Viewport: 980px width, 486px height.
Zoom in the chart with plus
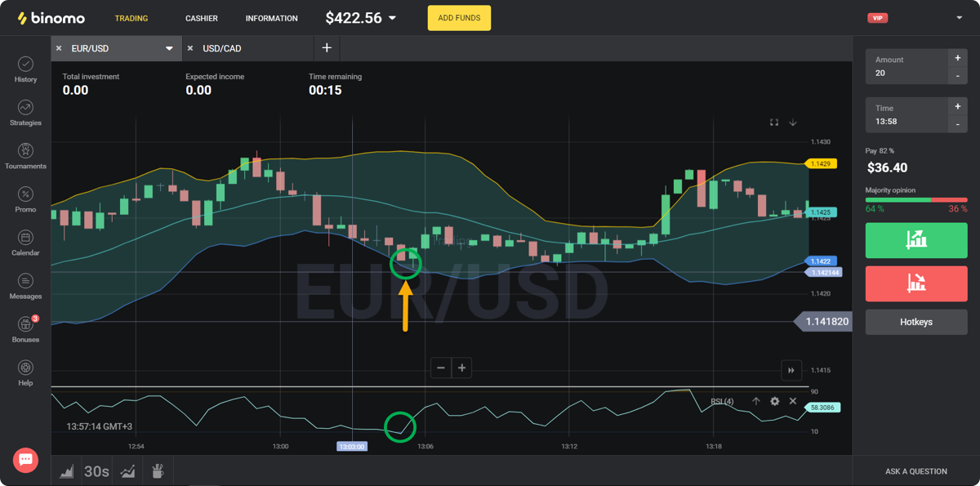pyautogui.click(x=461, y=368)
